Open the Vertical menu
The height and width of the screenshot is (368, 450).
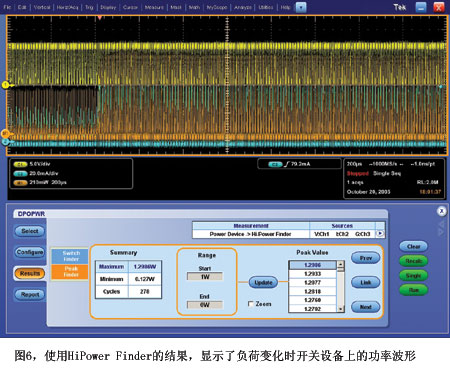pos(42,7)
